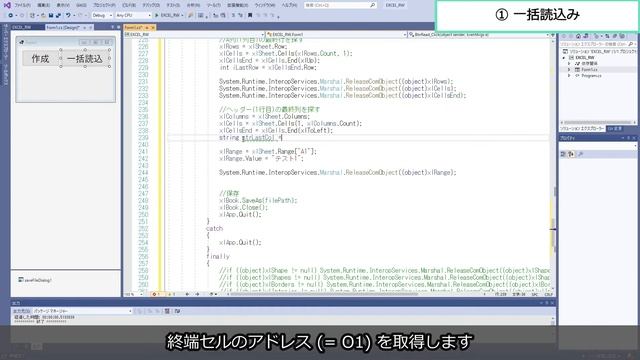Expand the 依存関係 (Dependencies) node

(x=569, y=64)
